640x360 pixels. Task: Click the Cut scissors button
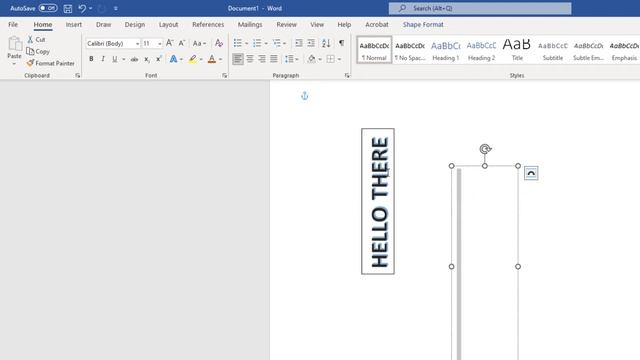pyautogui.click(x=36, y=40)
